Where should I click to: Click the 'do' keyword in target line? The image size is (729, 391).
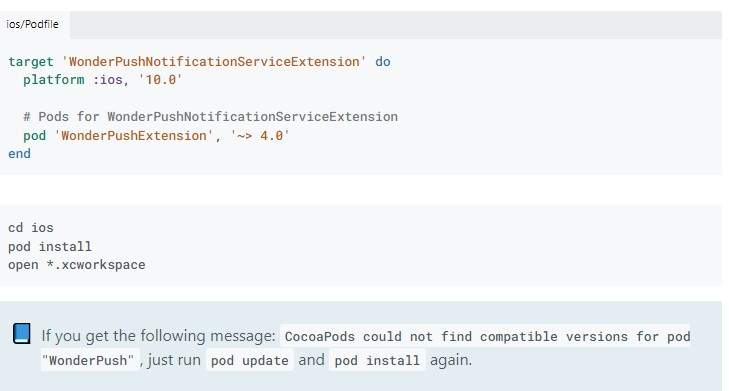click(x=383, y=61)
